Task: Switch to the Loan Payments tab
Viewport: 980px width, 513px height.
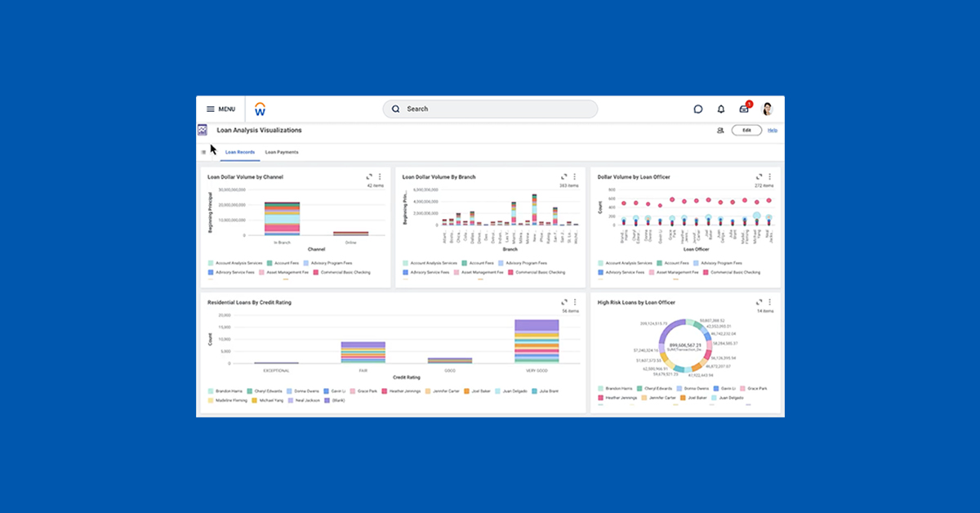Action: pyautogui.click(x=282, y=152)
